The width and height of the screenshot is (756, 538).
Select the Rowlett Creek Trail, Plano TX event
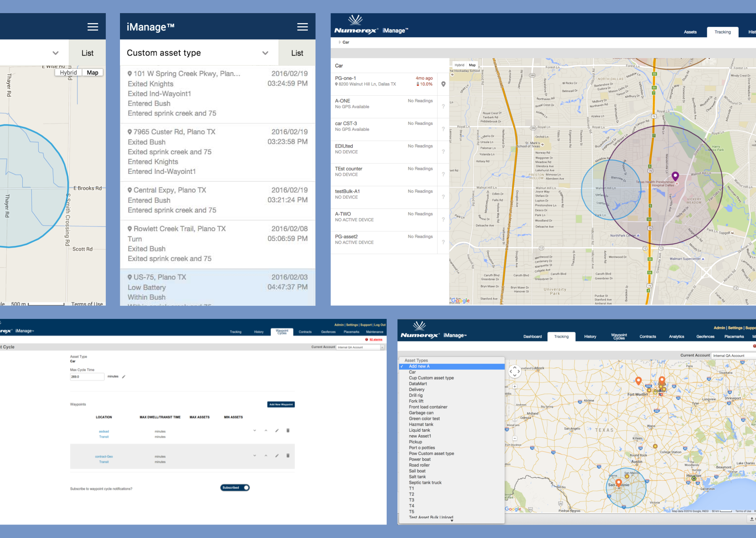coord(217,244)
